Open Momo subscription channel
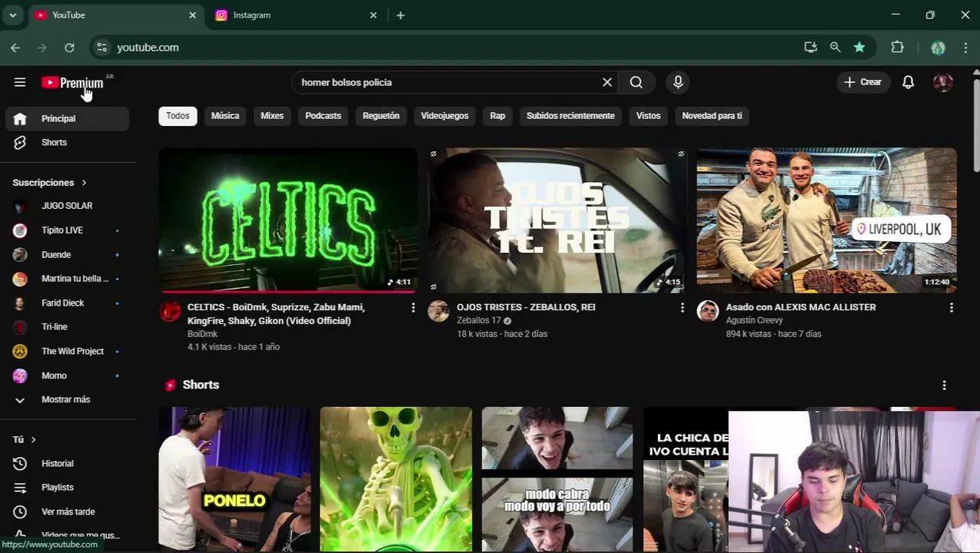 point(68,376)
